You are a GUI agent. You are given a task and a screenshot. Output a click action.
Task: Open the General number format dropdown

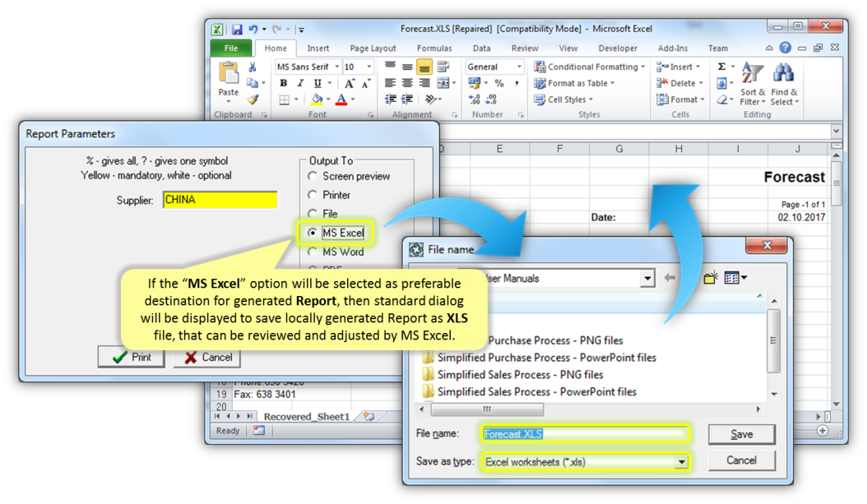(x=519, y=67)
